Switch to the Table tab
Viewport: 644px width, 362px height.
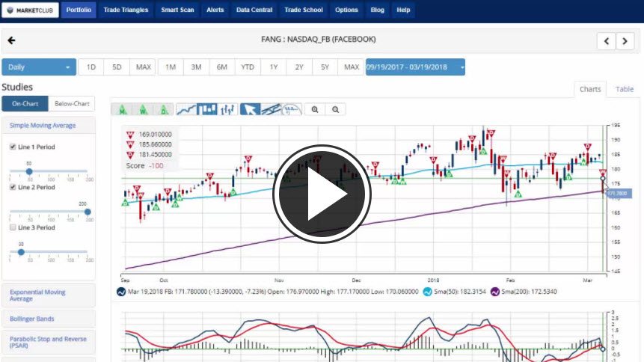coord(625,89)
